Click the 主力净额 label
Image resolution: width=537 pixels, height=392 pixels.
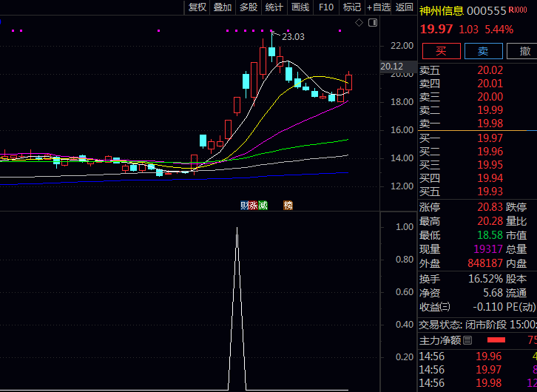coord(440,340)
